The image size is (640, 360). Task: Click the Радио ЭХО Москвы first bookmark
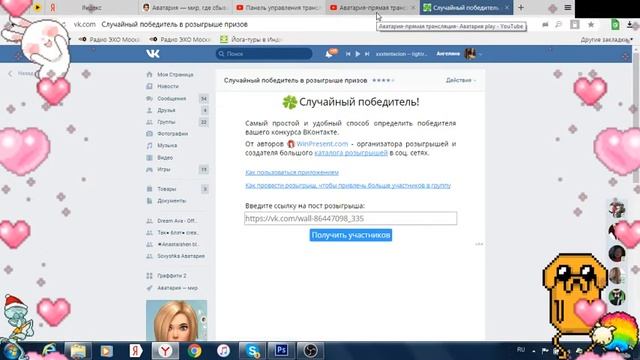click(109, 39)
